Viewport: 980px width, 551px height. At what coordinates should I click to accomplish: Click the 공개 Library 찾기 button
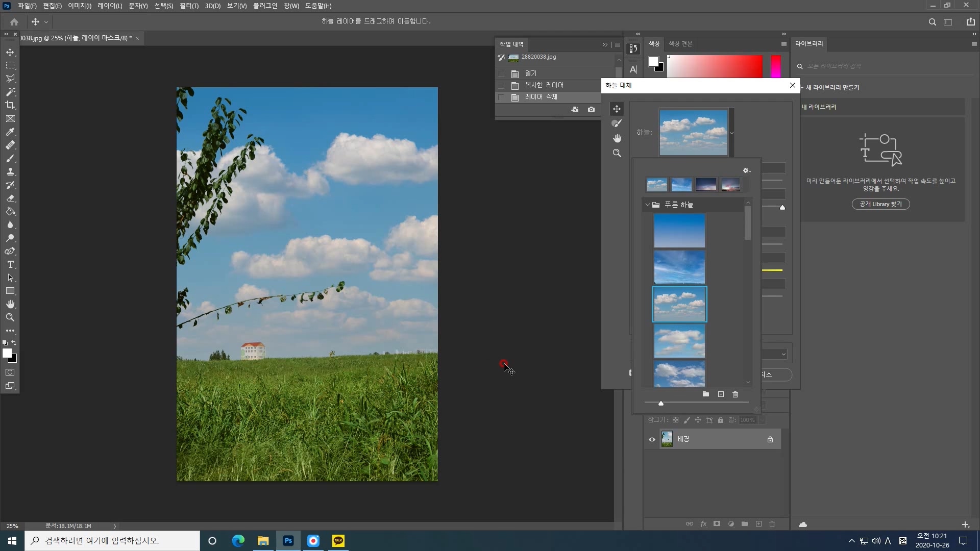click(x=880, y=204)
